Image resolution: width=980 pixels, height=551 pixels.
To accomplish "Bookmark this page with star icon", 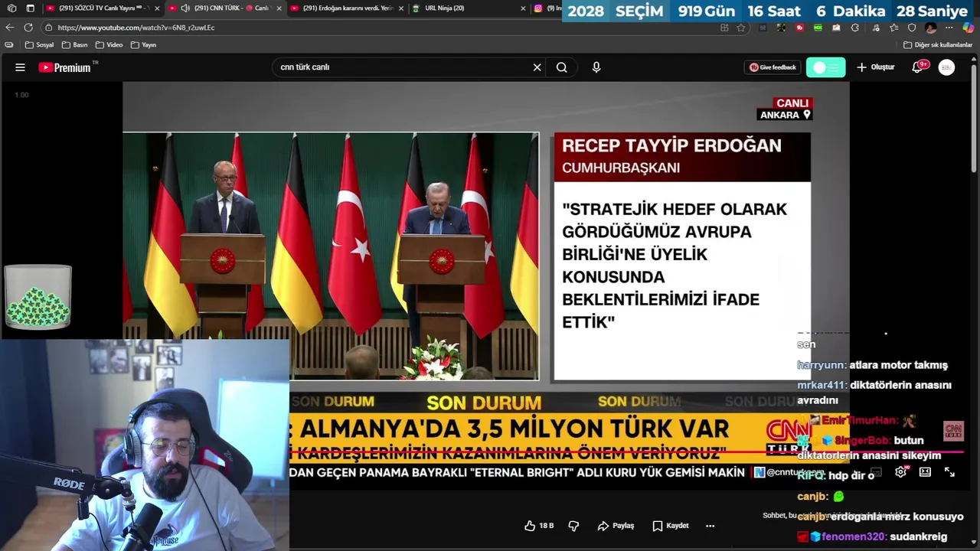I will click(x=741, y=28).
